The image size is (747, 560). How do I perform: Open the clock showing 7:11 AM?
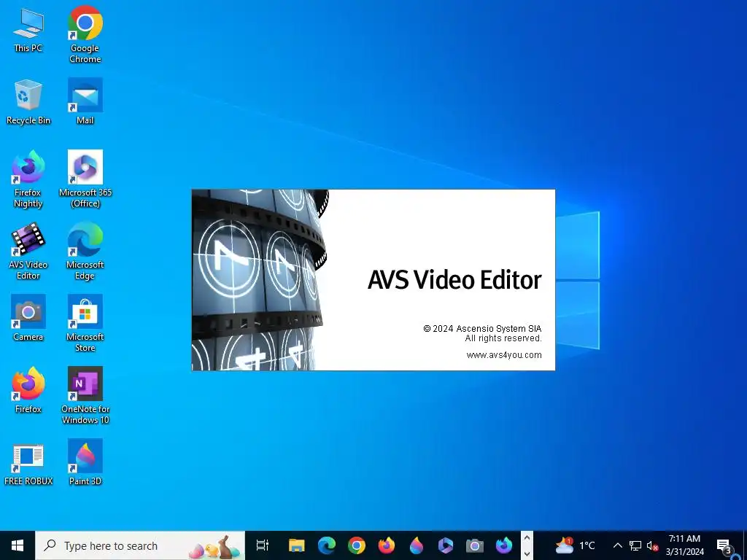click(x=684, y=545)
